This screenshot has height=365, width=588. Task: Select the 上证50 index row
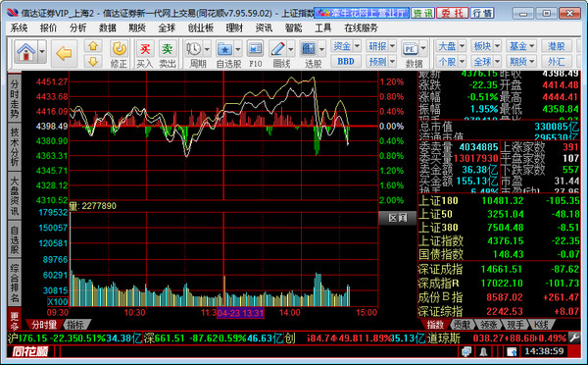tap(499, 214)
